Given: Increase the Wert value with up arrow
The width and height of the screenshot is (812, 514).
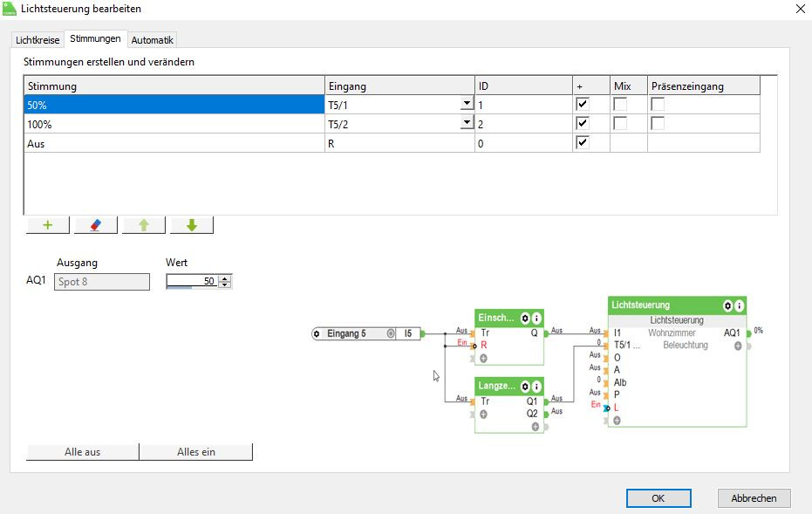Looking at the screenshot, I should tap(225, 278).
